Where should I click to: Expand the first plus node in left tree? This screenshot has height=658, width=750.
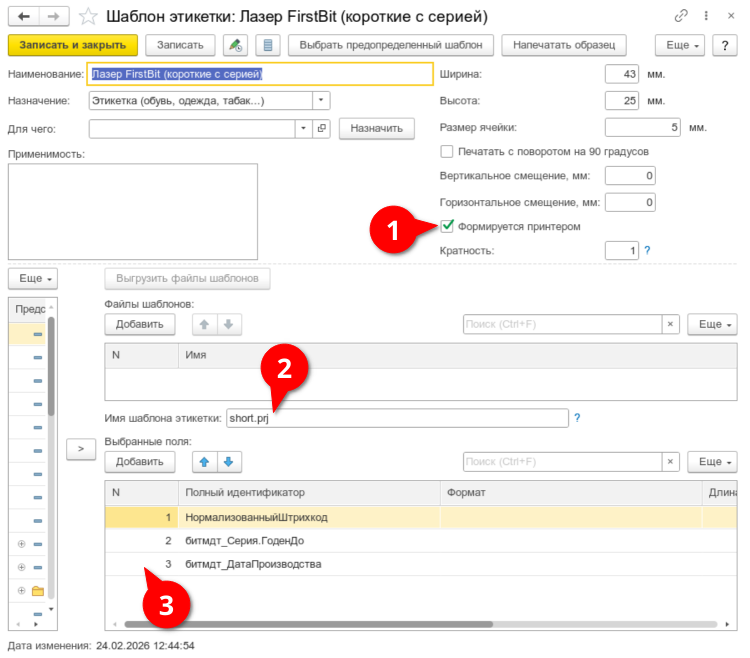click(x=21, y=544)
